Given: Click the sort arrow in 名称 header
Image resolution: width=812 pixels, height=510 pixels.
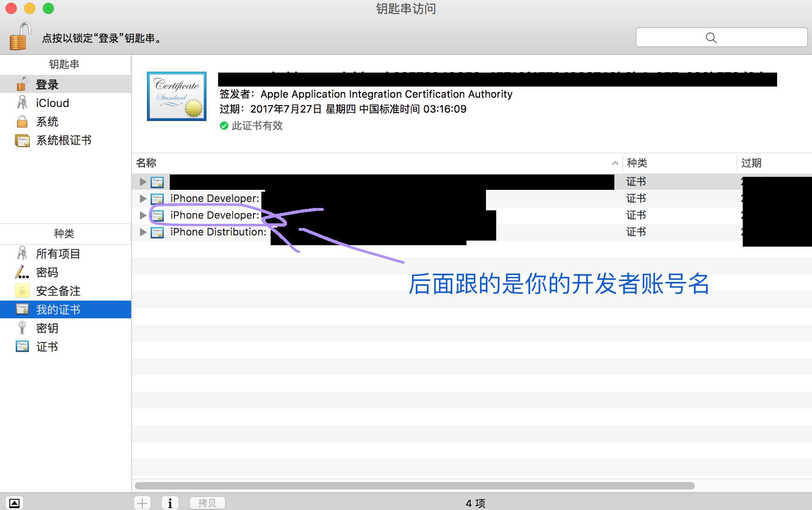Looking at the screenshot, I should coord(615,163).
